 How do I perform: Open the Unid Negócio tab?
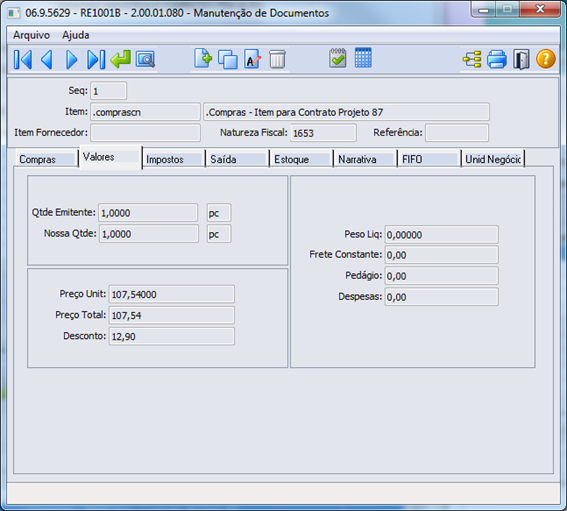coord(493,159)
